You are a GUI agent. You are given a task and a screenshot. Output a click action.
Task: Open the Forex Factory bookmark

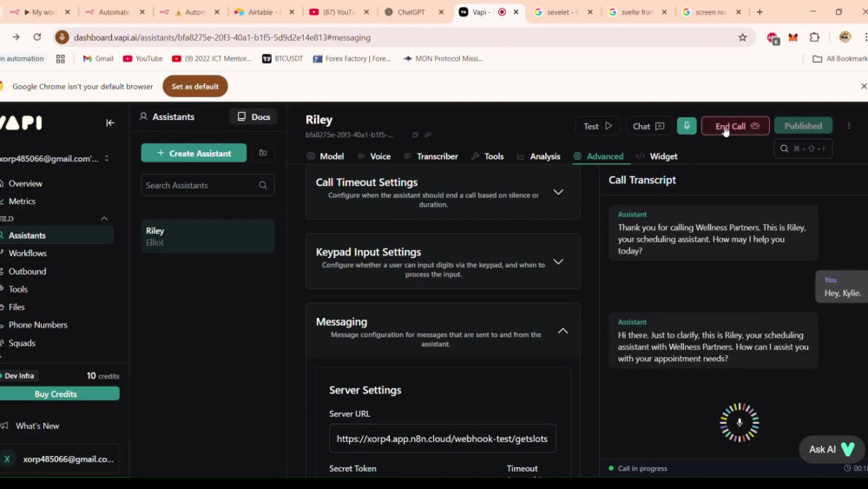[352, 59]
